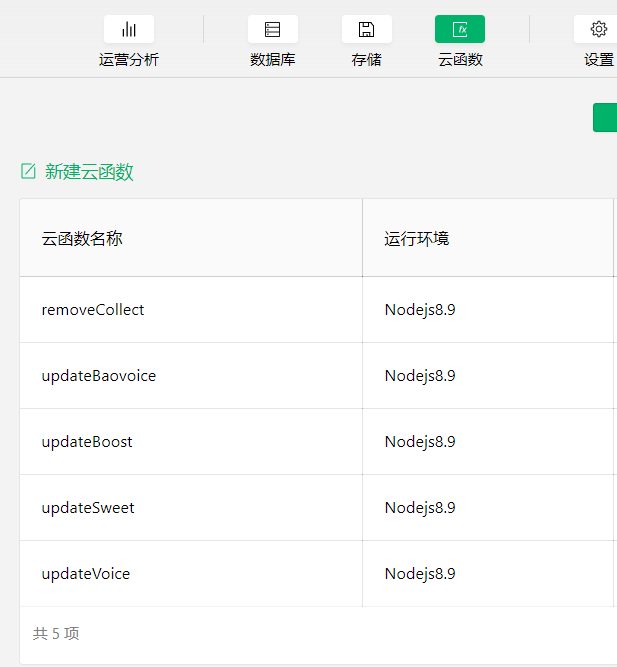Select the updateBoost function row
617x667 pixels.
pos(318,442)
